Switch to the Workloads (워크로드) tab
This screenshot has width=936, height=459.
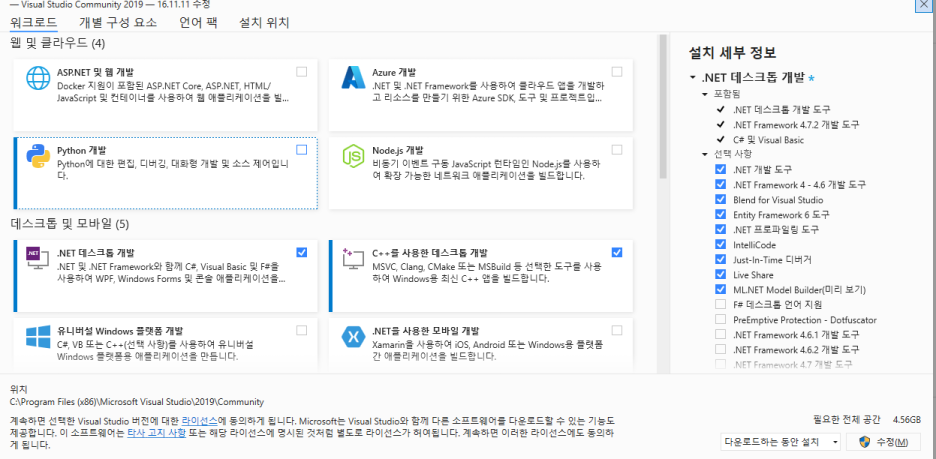[33, 23]
